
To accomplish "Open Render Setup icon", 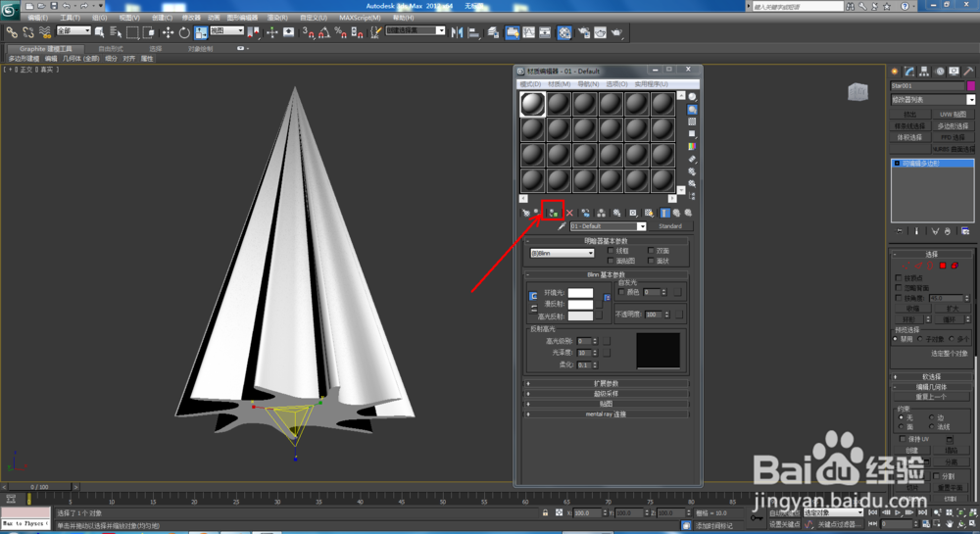I will point(584,32).
